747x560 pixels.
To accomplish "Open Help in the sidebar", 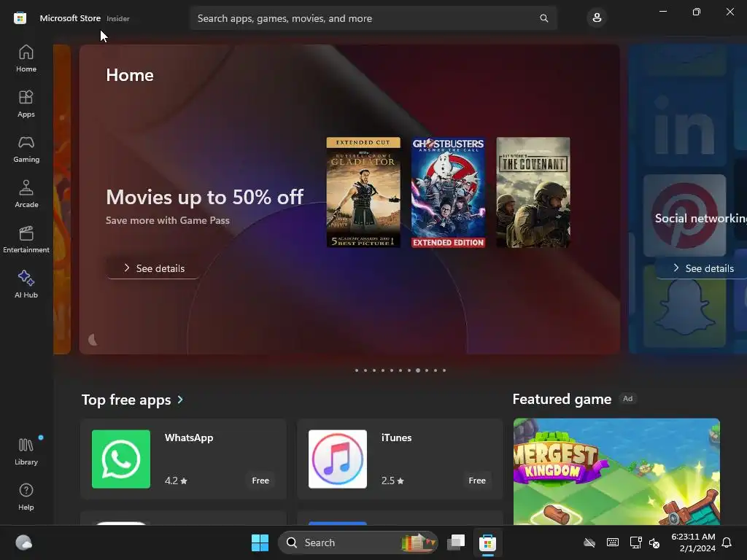I will (26, 497).
